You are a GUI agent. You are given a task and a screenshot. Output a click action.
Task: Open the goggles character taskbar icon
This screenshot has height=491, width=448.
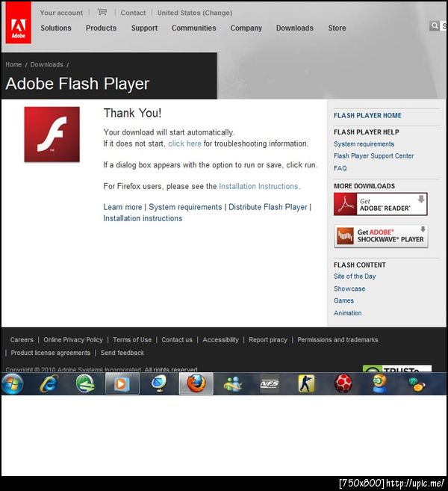pos(380,383)
